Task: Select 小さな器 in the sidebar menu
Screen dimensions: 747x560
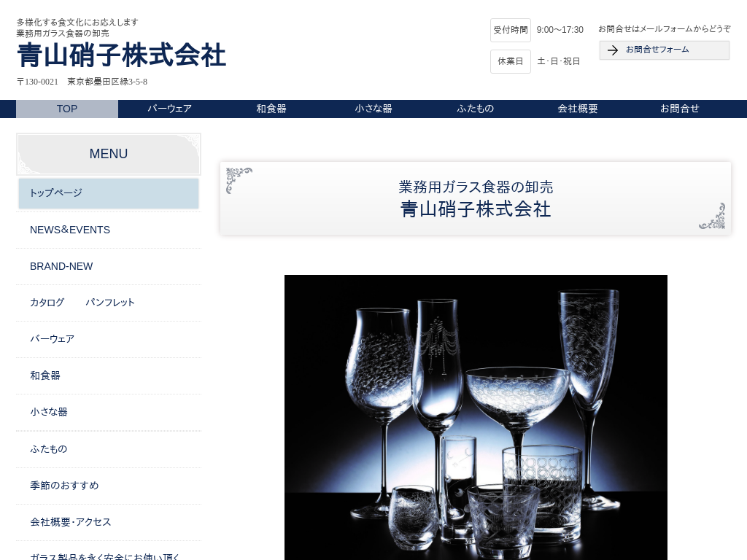Action: click(48, 412)
